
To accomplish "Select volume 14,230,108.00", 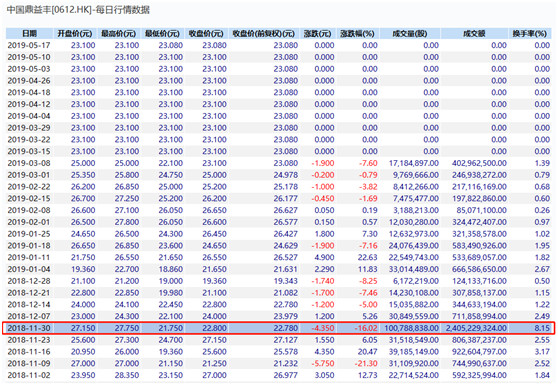I will pyautogui.click(x=414, y=293).
